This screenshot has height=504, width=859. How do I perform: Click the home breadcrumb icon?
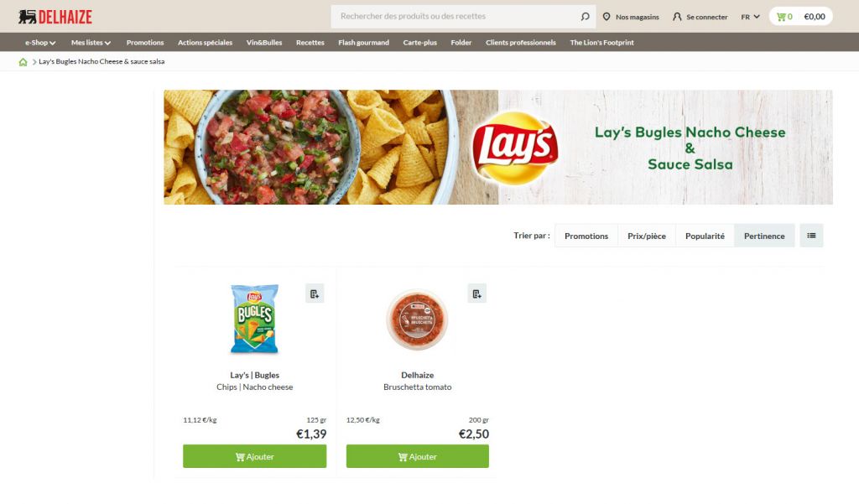23,62
